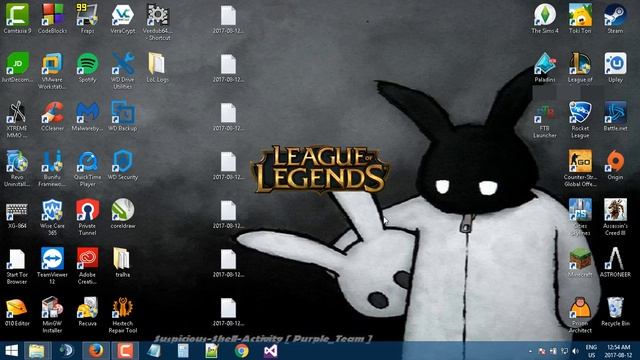
Task: Open the Steam desktop shortcut
Action: pyautogui.click(x=615, y=19)
